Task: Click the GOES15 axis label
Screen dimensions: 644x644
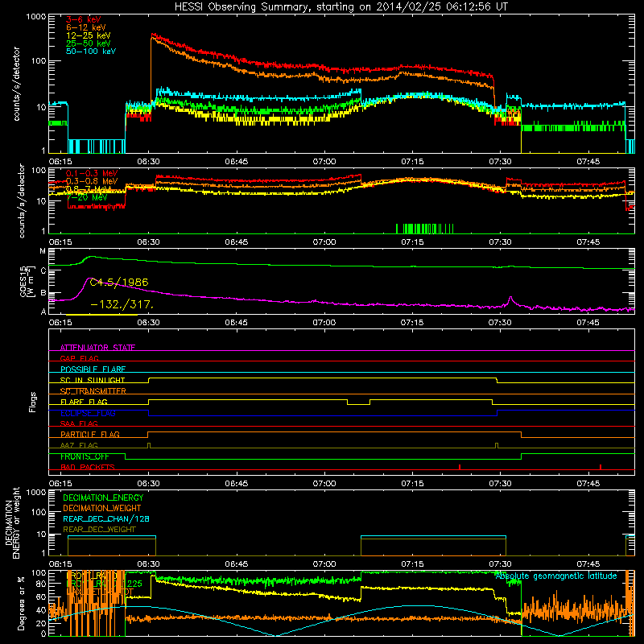Action: tap(27, 281)
